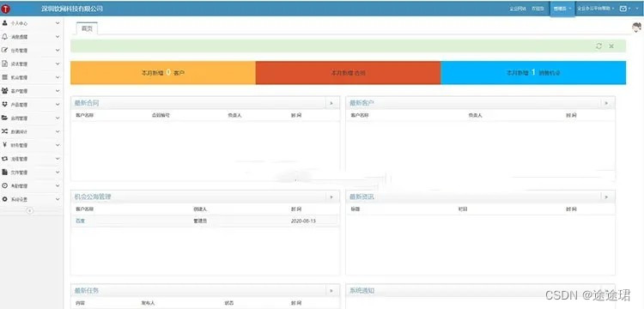Click the cartoon avatar at top right

637,27
